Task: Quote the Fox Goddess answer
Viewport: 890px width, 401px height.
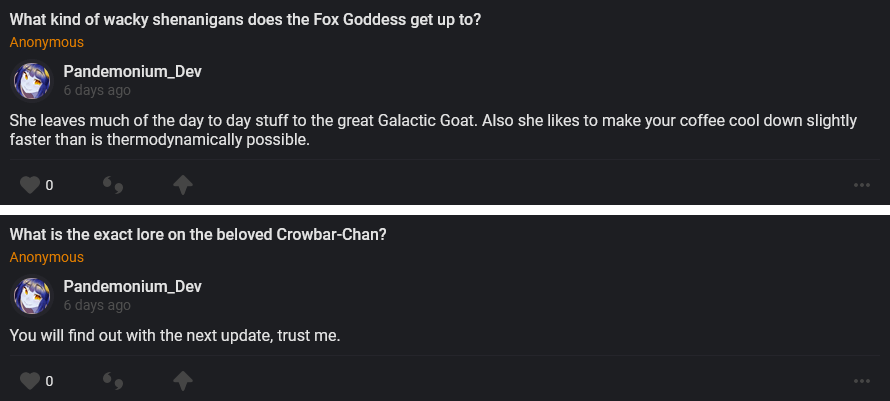Action: tap(113, 185)
